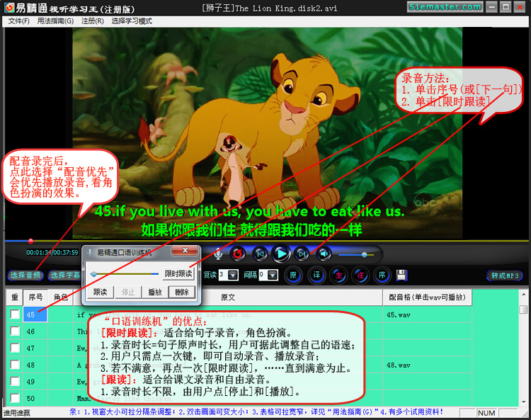The image size is (531, 420).
Task: Click the red replay loop button
Action: tap(238, 254)
